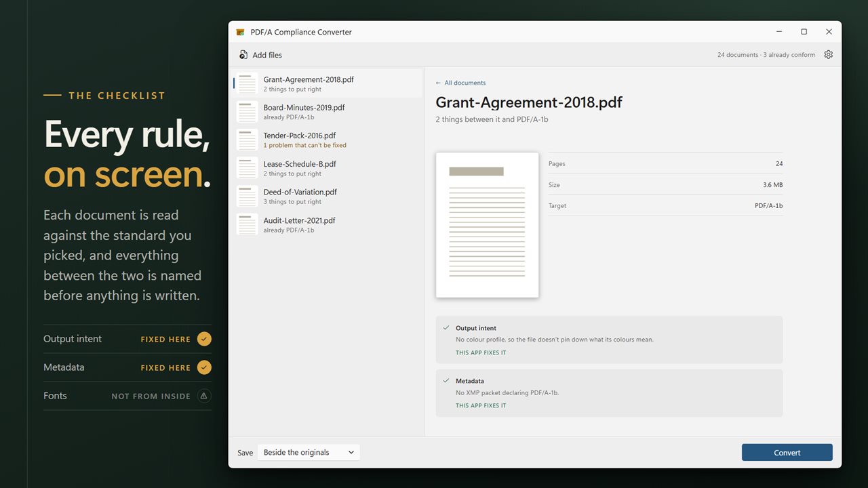Click the Output intent issue card title
The image size is (868, 488).
pos(476,328)
